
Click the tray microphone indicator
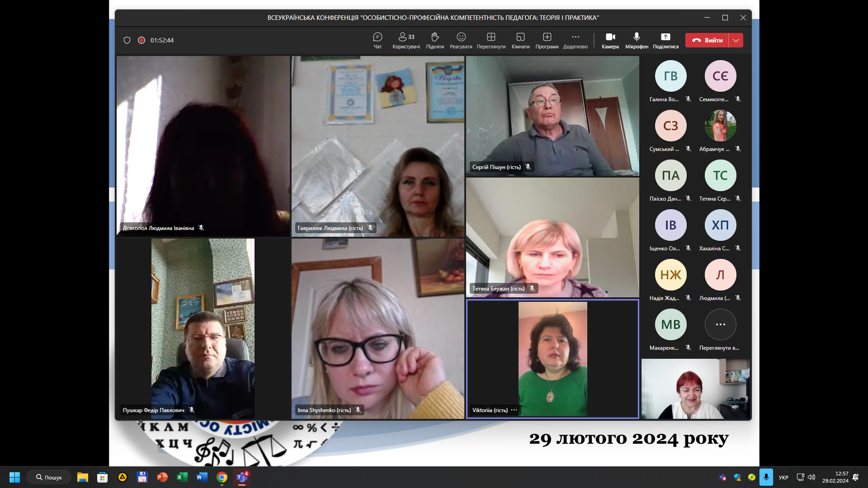[766, 477]
